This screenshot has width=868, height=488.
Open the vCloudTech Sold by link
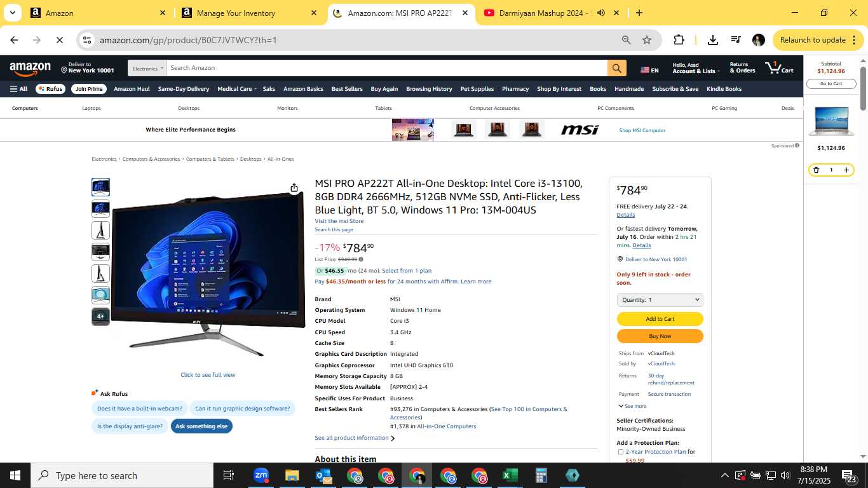click(661, 363)
